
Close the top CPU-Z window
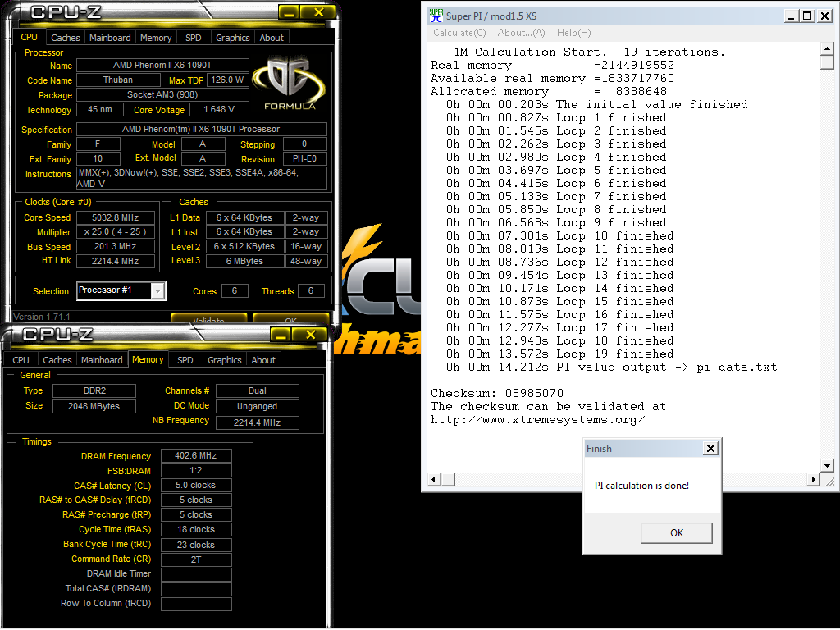click(319, 11)
